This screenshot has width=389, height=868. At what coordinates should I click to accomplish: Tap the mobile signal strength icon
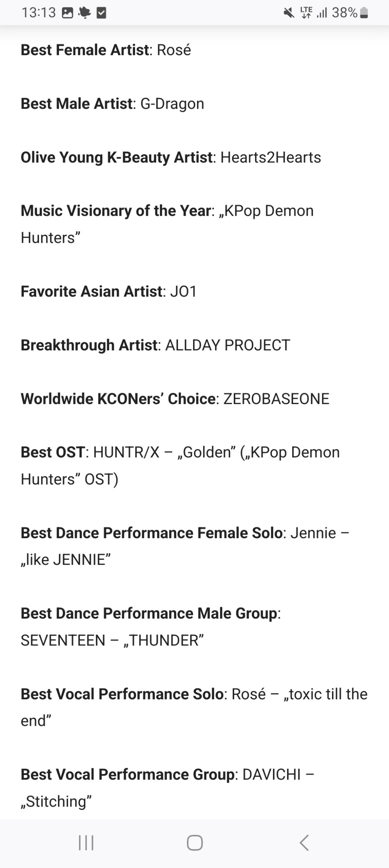coord(322,13)
